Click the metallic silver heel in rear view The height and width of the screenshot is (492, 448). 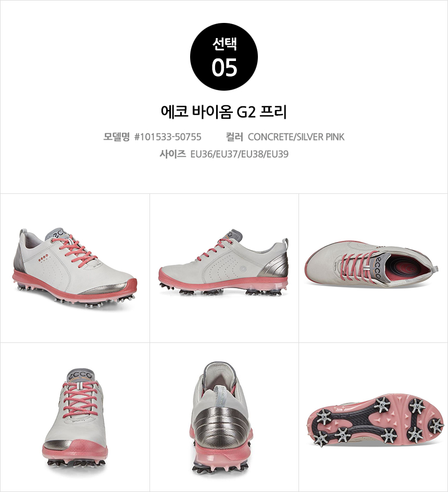point(220,424)
